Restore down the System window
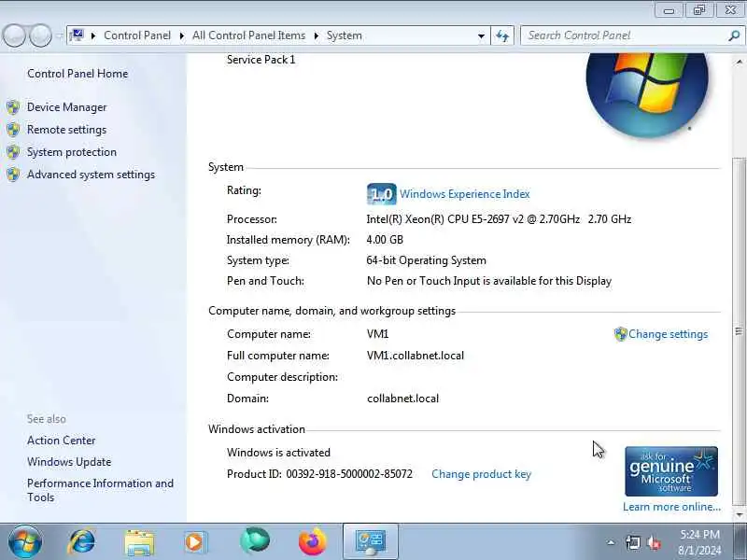747x560 pixels. coord(698,10)
